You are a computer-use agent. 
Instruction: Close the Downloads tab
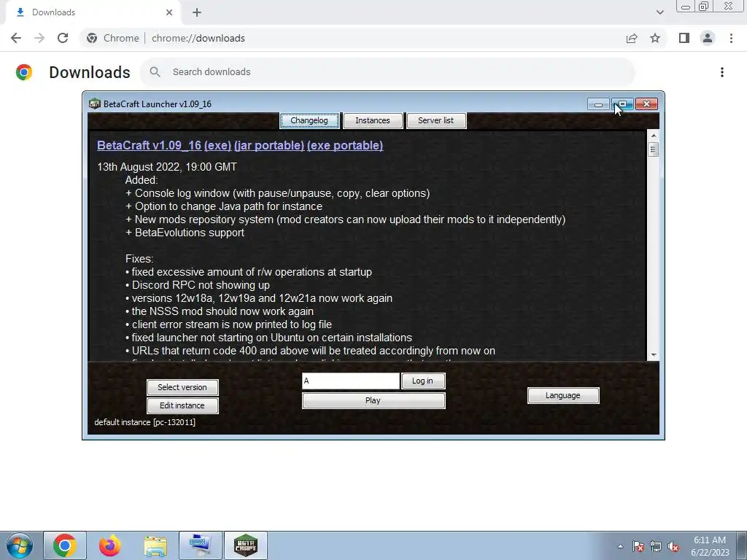point(169,12)
